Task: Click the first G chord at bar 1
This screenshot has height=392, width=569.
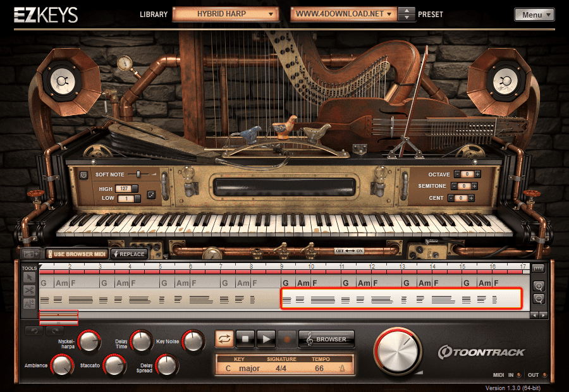Action: pos(44,283)
